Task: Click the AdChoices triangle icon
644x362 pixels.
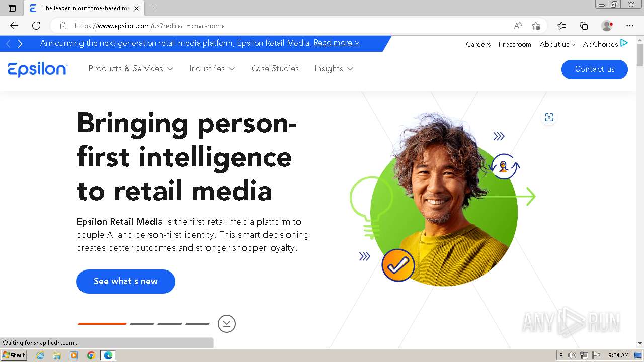Action: click(x=624, y=43)
